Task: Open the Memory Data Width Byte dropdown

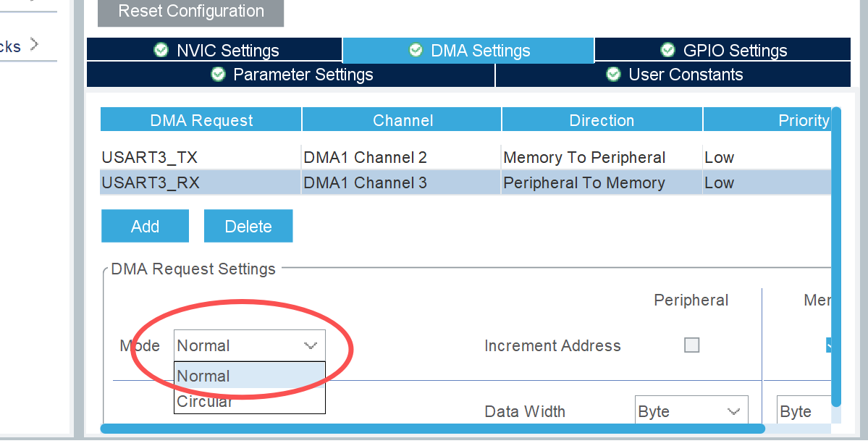Action: 804,411
